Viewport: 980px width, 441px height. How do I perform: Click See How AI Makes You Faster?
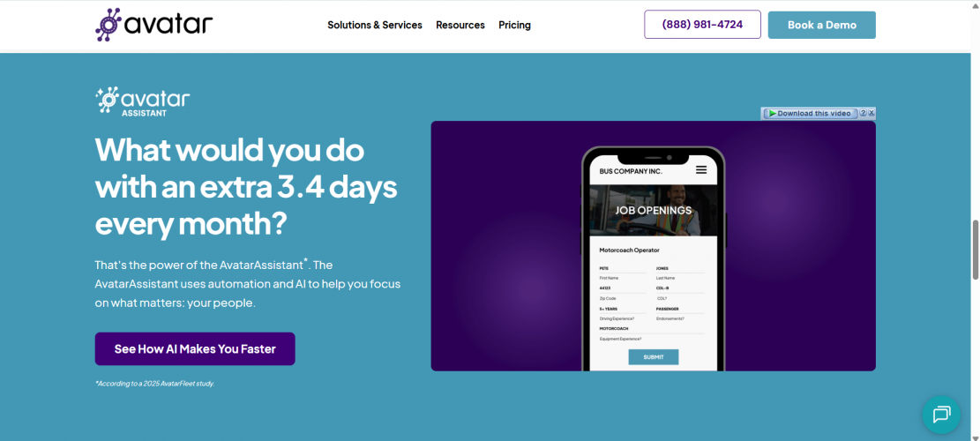(195, 349)
